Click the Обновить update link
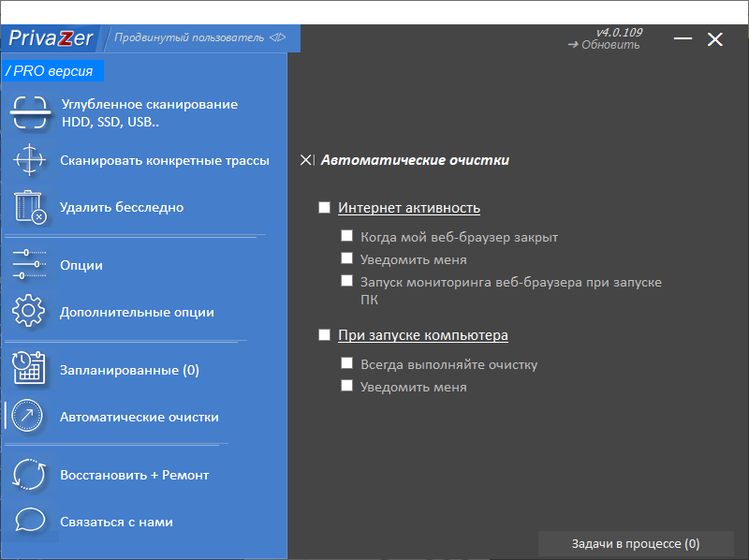The width and height of the screenshot is (749, 560). click(604, 45)
